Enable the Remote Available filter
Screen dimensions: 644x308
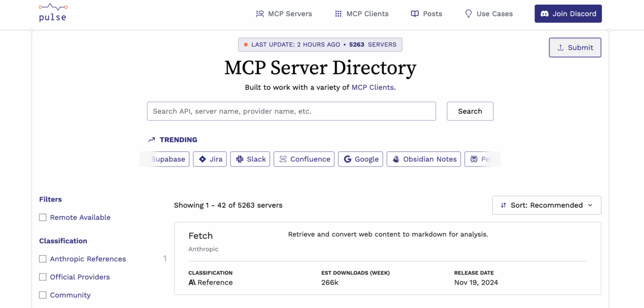pyautogui.click(x=43, y=217)
